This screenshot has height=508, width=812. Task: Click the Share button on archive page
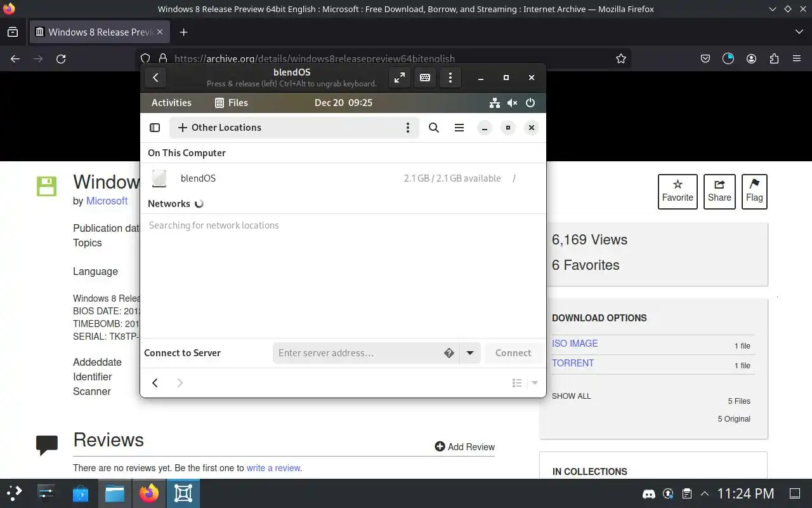[719, 192]
